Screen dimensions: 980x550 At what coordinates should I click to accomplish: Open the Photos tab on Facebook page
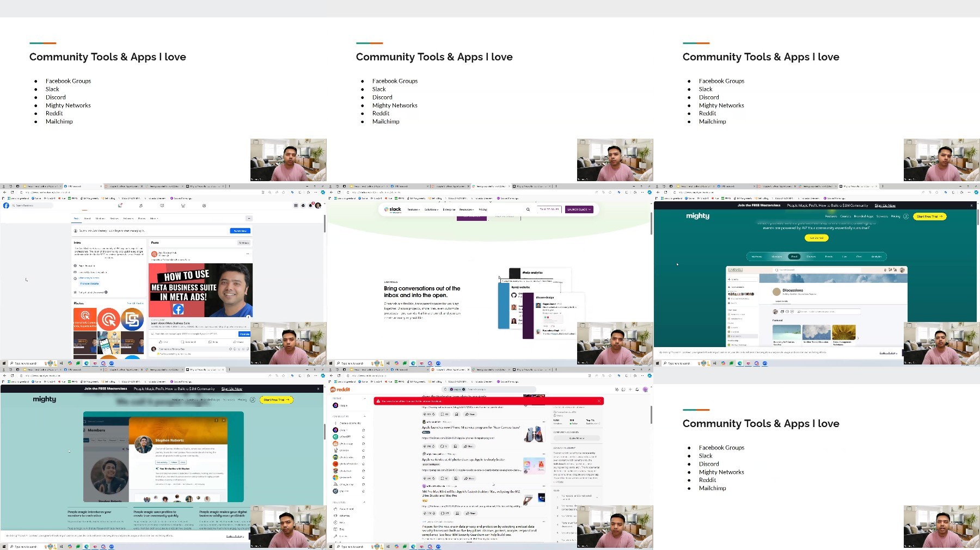[x=142, y=219]
